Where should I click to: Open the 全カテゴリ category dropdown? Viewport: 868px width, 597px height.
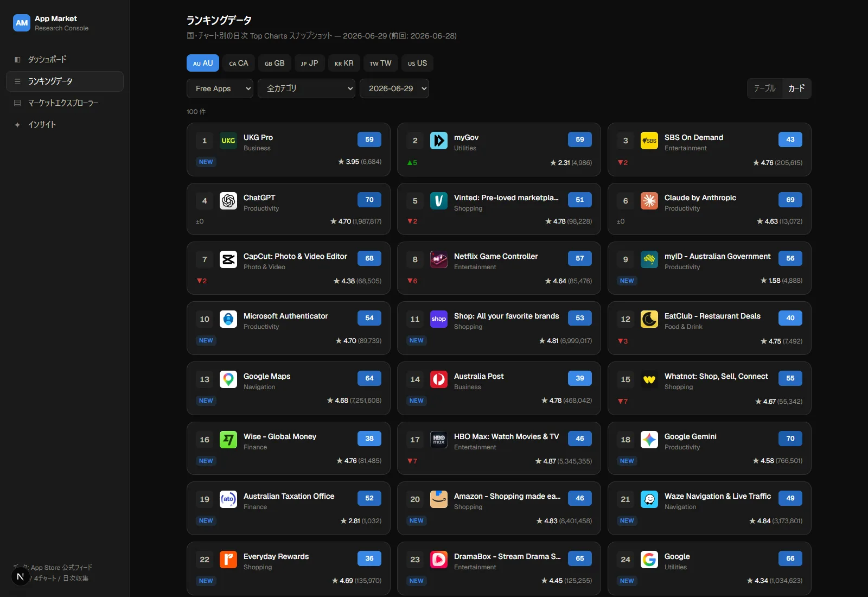pyautogui.click(x=307, y=88)
